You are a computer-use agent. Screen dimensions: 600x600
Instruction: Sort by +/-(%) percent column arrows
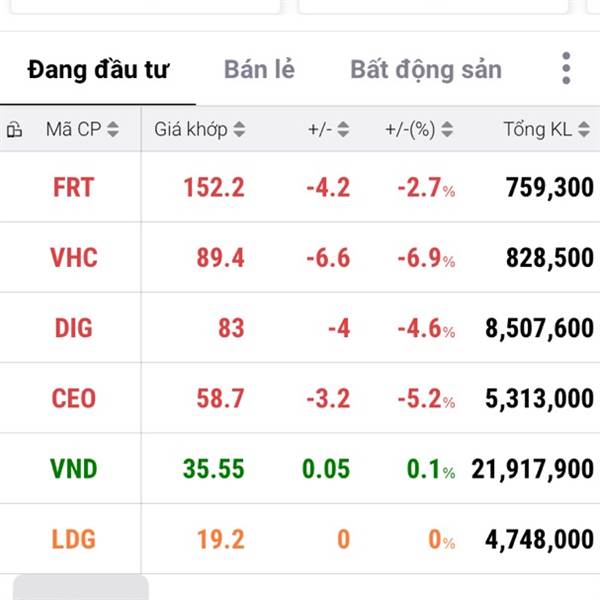point(447,129)
